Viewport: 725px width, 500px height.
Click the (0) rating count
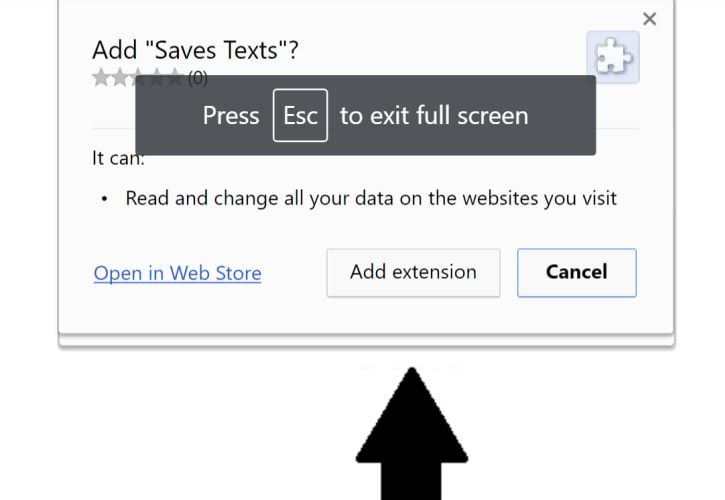[198, 77]
